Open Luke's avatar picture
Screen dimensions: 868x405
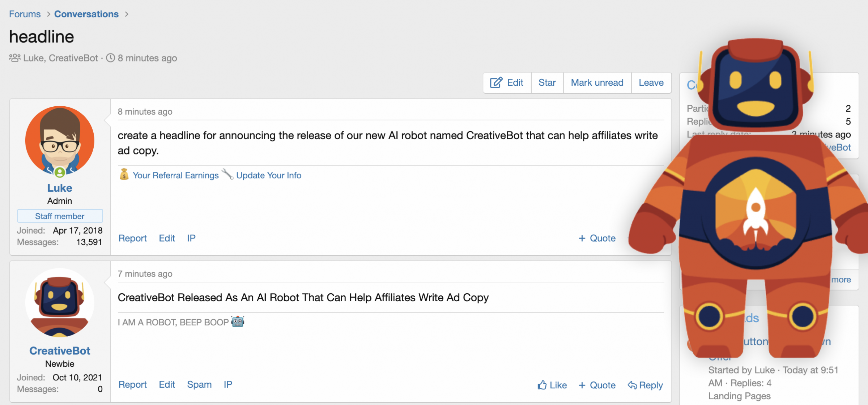pyautogui.click(x=60, y=141)
